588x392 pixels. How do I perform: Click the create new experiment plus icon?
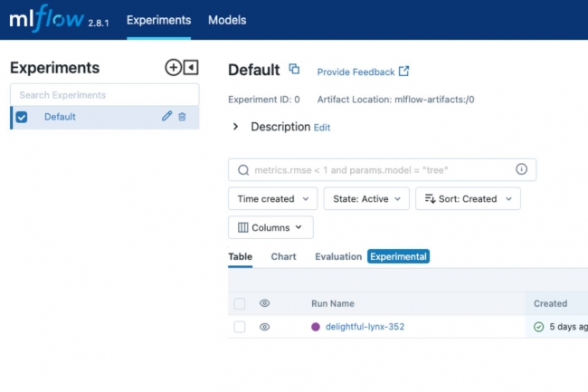click(x=173, y=68)
